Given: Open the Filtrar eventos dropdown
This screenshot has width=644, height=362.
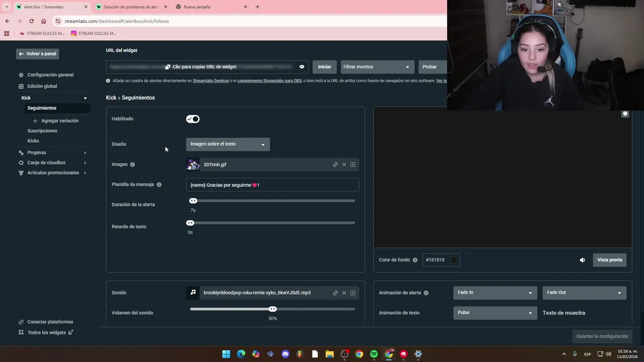Looking at the screenshot, I should point(377,67).
